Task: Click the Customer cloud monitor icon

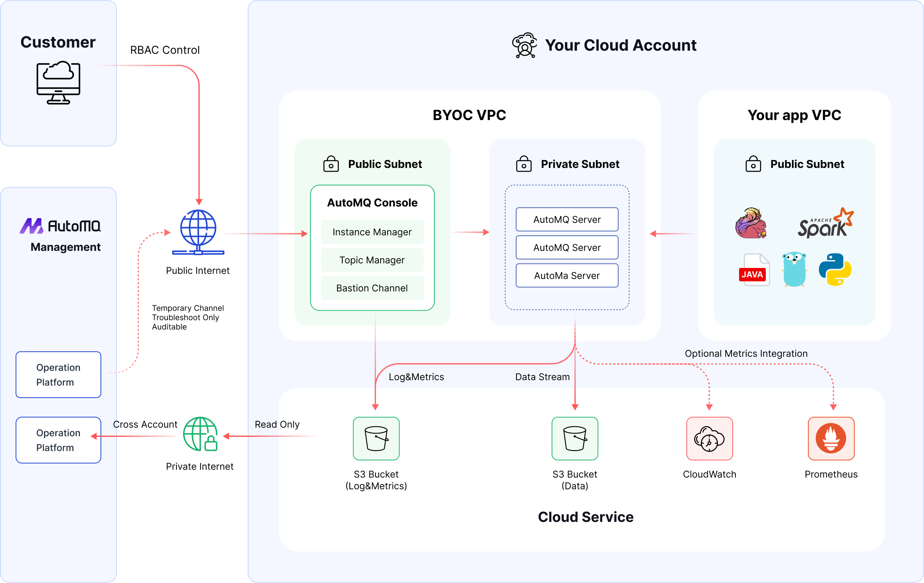Action: point(58,83)
